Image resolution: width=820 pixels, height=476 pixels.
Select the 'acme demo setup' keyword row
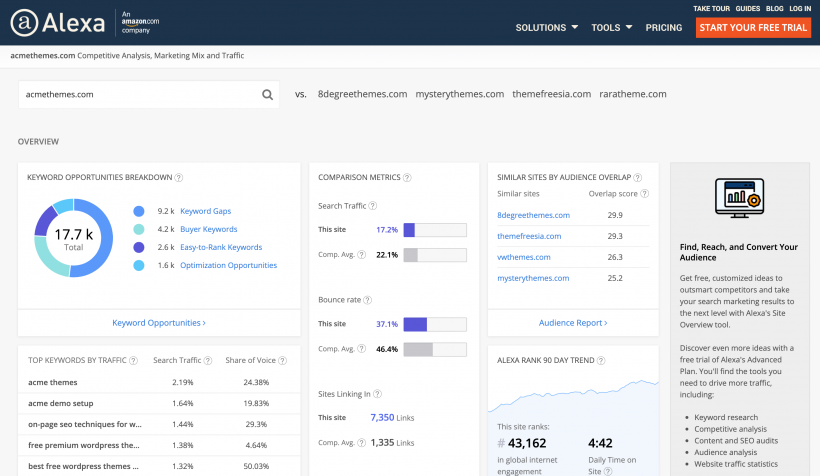(x=159, y=403)
